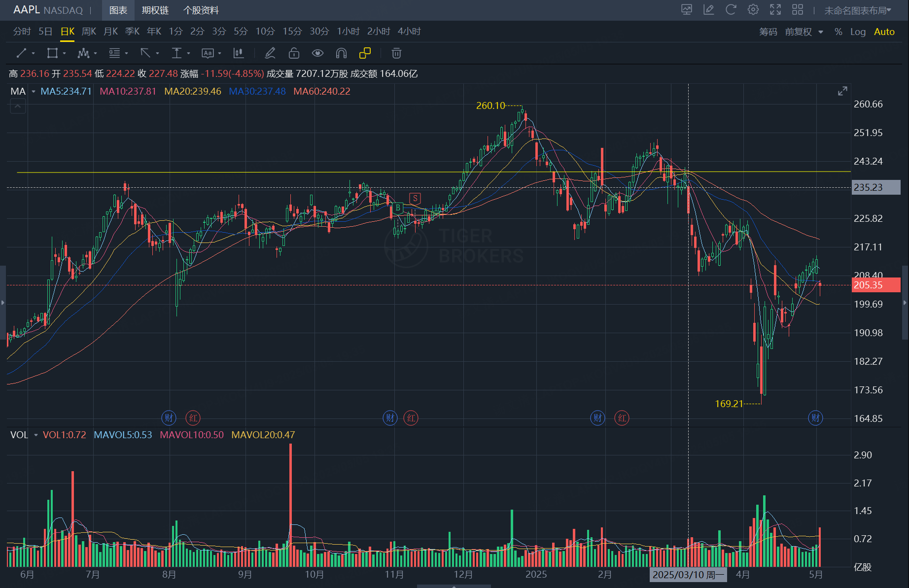
Task: Select the Fibonacci retracement lines tool
Action: [114, 53]
